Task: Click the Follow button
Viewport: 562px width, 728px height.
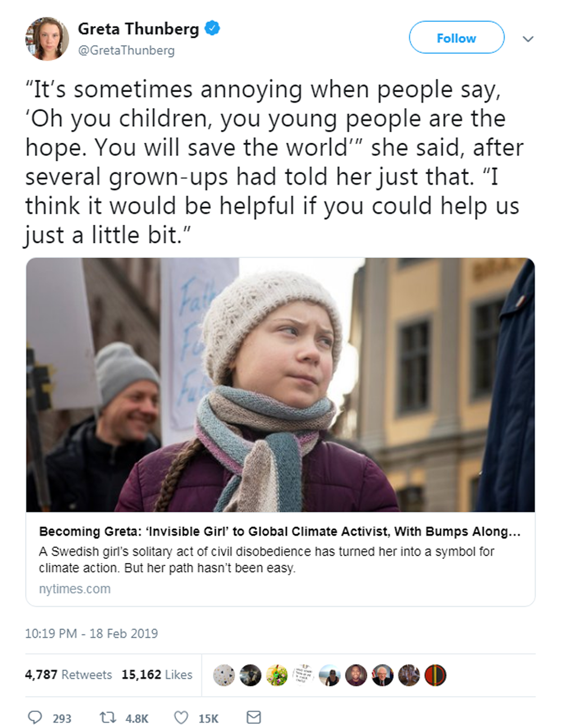Action: 456,37
